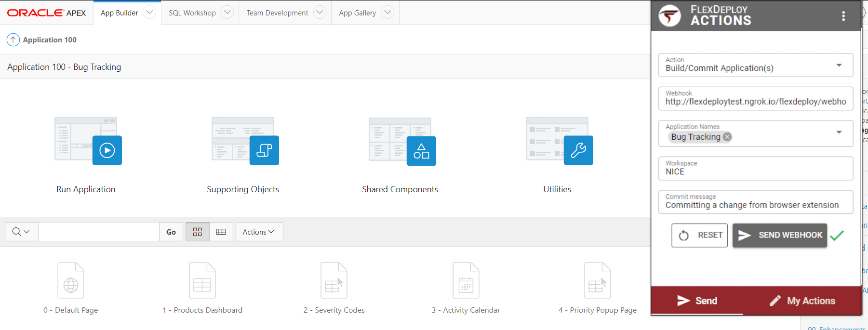Click the 3 - Activity Calendar label
Viewport: 868px width, 330px height.
click(466, 310)
